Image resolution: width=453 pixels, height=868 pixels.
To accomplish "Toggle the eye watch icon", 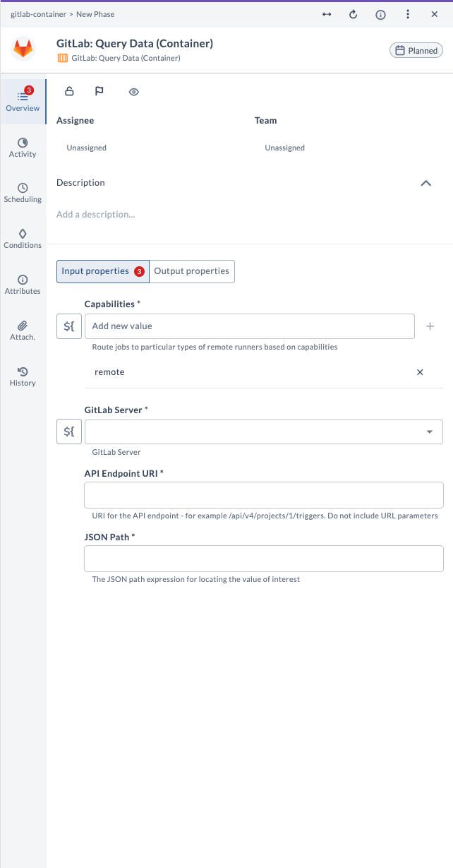I will [x=134, y=92].
